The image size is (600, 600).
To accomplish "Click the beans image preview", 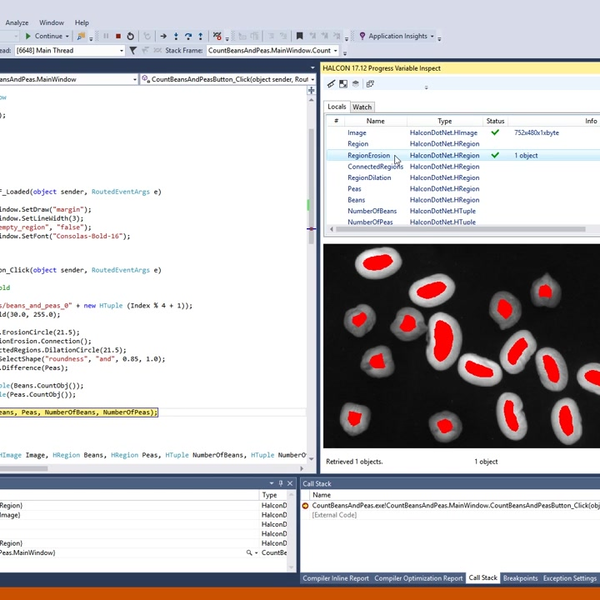I will pyautogui.click(x=460, y=345).
